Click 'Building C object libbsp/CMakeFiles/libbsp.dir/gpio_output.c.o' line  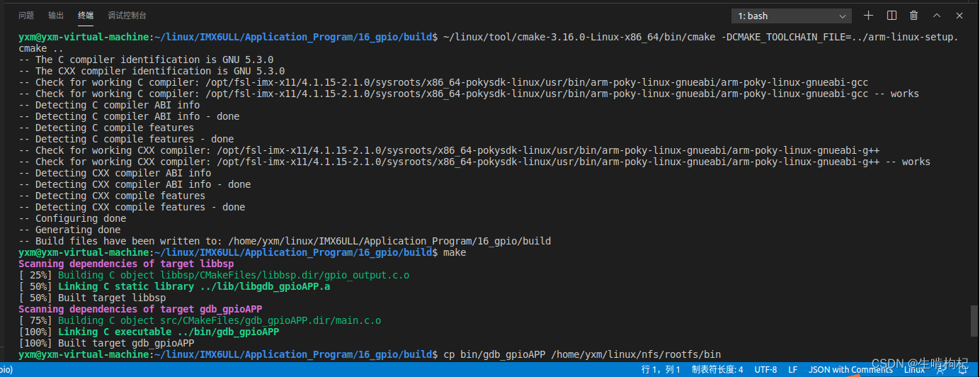coord(214,275)
